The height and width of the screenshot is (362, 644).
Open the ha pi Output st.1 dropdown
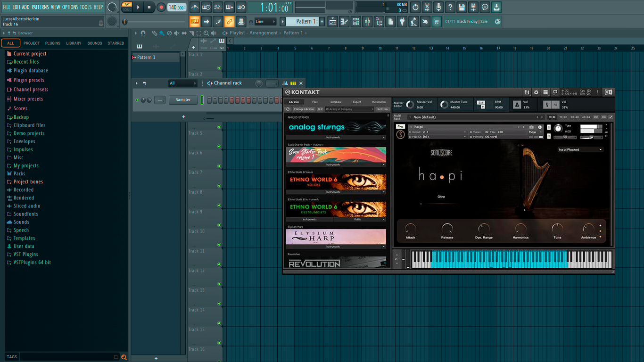click(x=438, y=132)
